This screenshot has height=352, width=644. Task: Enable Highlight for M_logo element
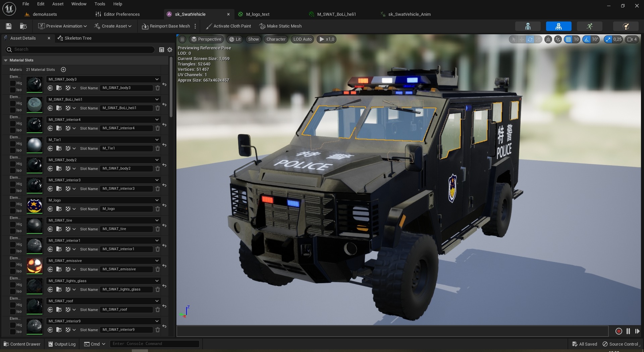coord(12,204)
